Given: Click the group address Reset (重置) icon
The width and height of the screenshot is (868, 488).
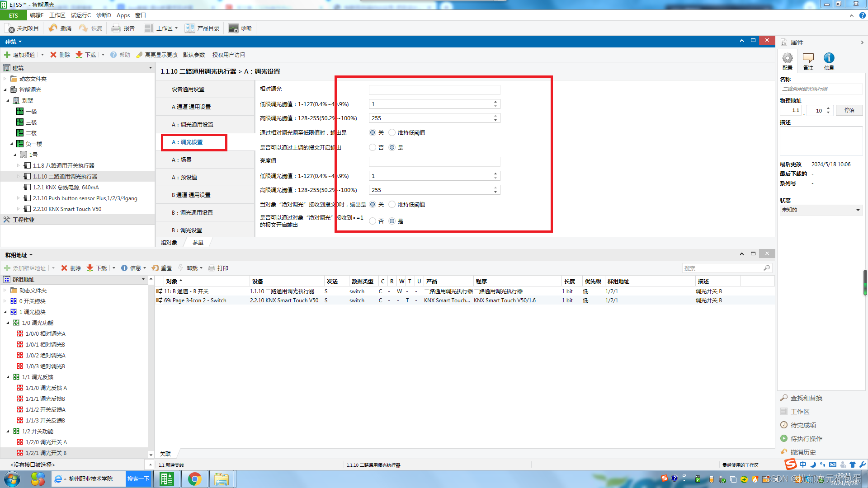Looking at the screenshot, I should tap(155, 268).
